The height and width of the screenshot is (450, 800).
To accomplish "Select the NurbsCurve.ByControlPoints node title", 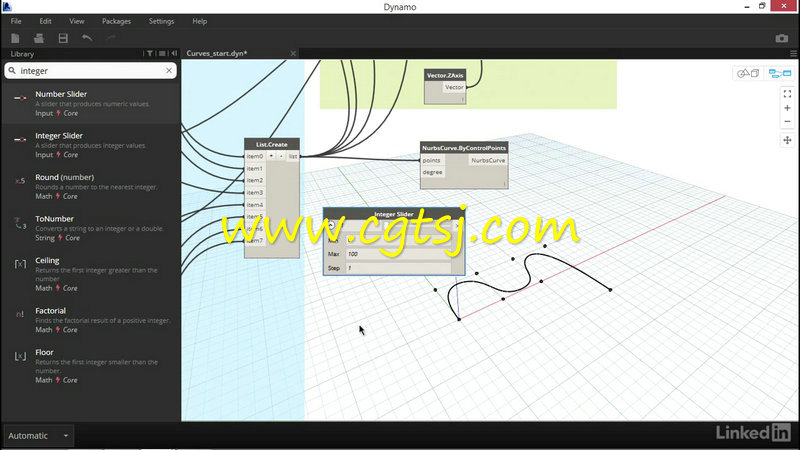I will 464,148.
